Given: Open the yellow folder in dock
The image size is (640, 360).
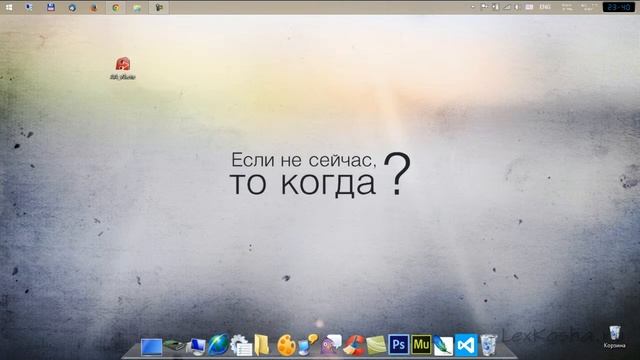Looking at the screenshot, I should pos(262,345).
